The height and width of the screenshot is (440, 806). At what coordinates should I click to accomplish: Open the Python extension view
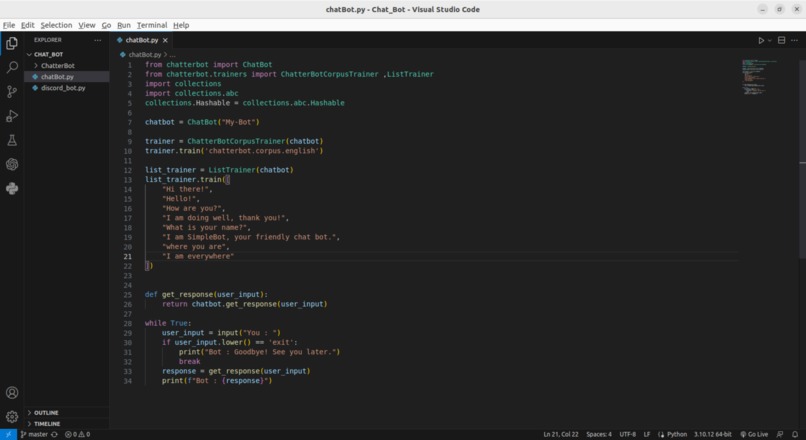click(12, 188)
